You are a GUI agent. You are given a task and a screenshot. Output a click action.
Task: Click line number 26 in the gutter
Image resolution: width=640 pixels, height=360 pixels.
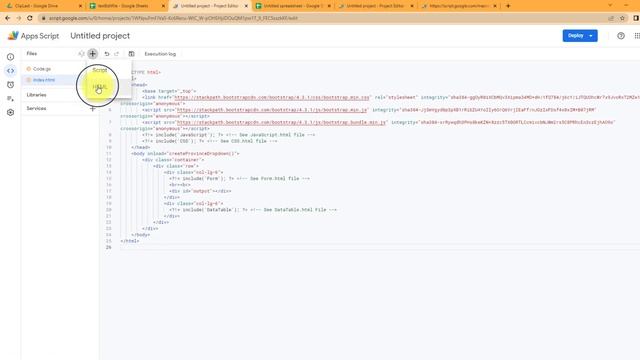(x=109, y=247)
